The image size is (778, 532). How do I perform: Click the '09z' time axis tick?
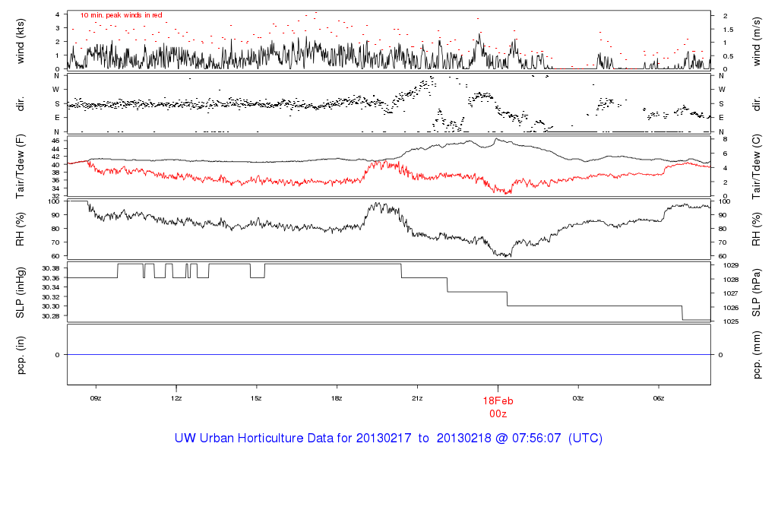tap(96, 398)
